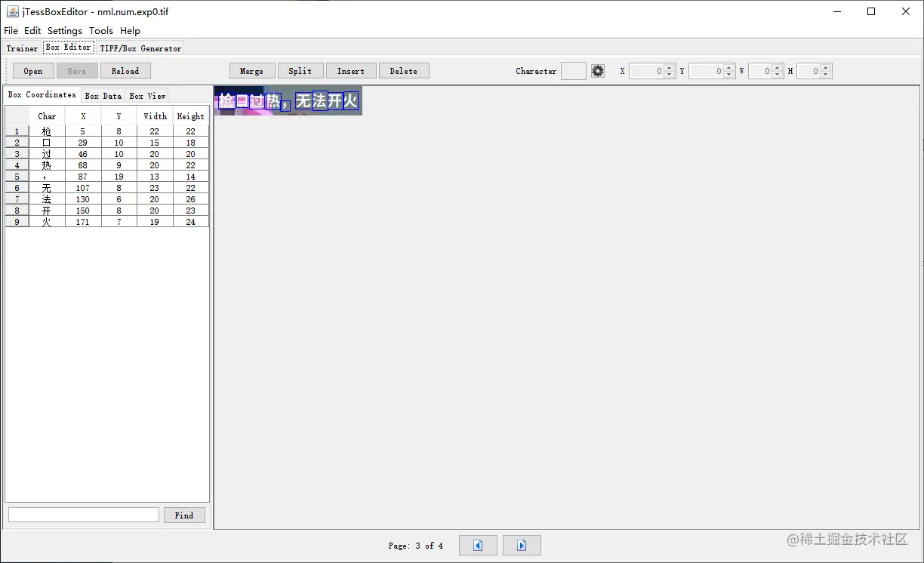This screenshot has height=563, width=924.
Task: Open the File menu
Action: pyautogui.click(x=11, y=31)
